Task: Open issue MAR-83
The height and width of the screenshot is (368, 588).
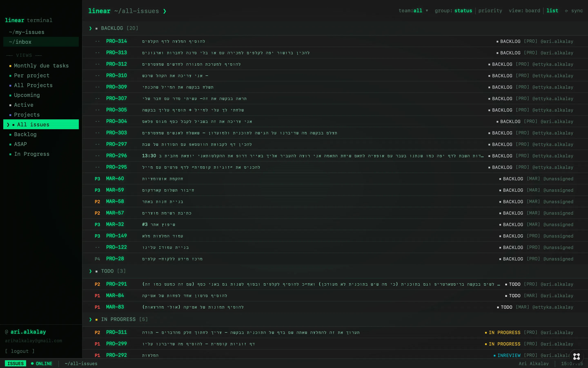Action: (335, 307)
